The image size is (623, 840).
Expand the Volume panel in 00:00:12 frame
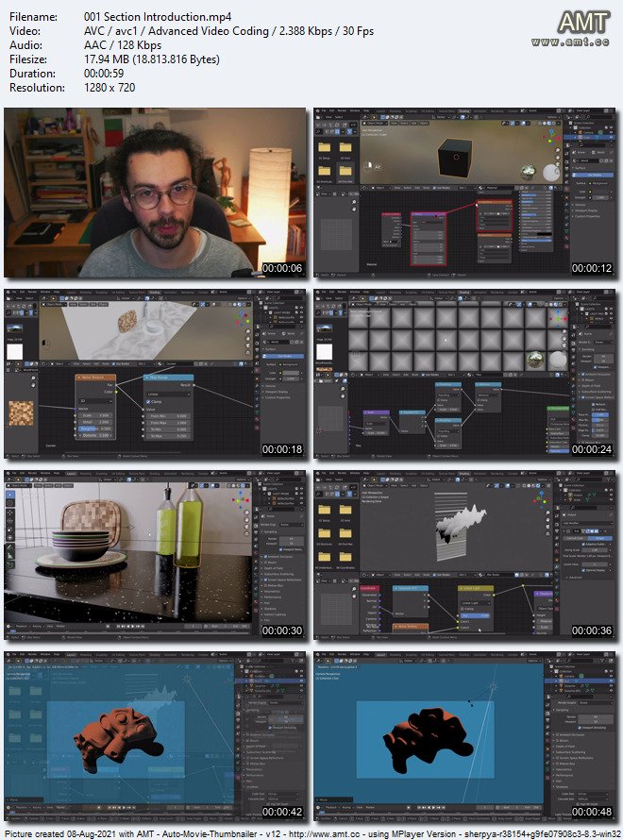click(x=581, y=205)
